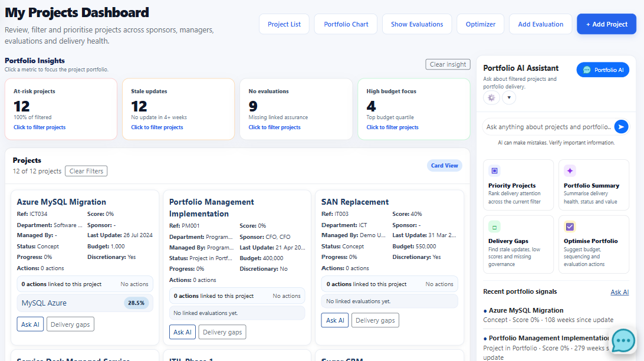Select Show Evaluations
The width and height of the screenshot is (644, 361).
(x=417, y=24)
